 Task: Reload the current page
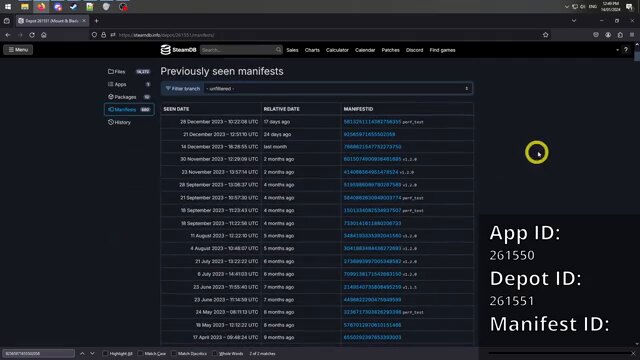point(32,35)
